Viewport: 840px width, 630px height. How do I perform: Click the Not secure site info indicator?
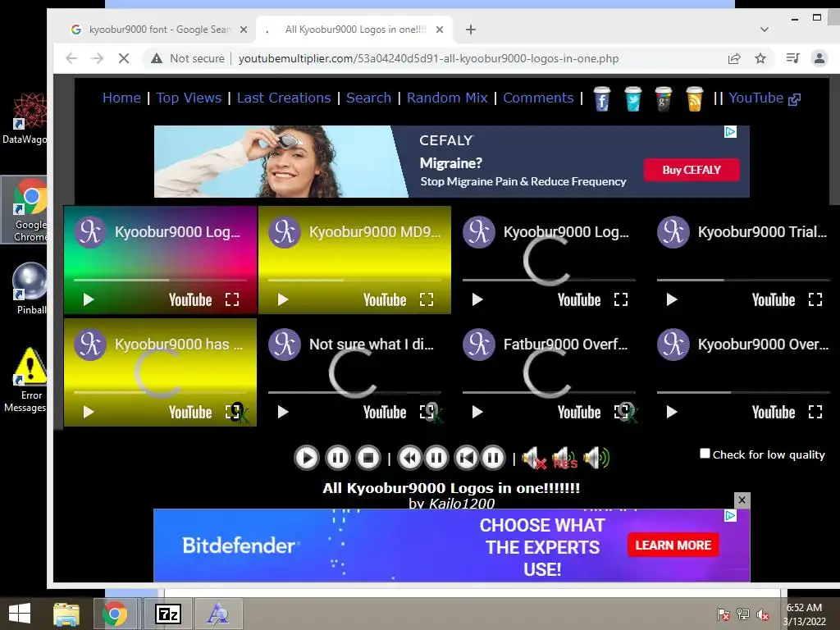point(188,58)
